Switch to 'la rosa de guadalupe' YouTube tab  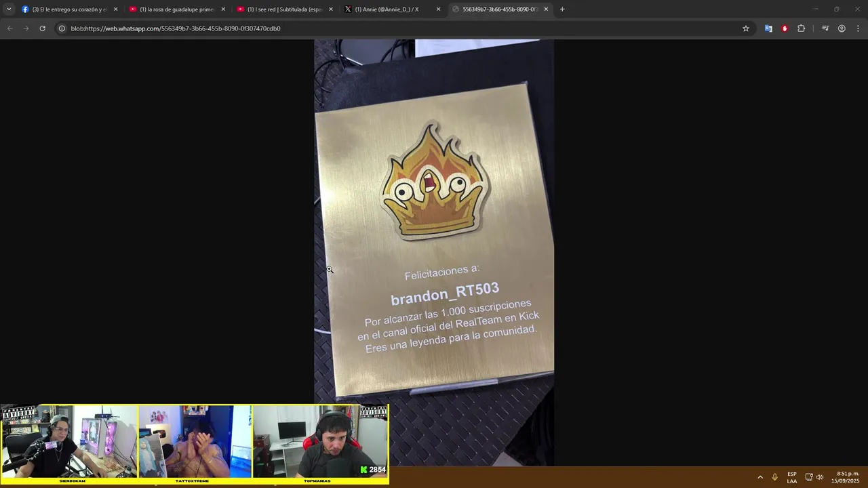(x=178, y=9)
